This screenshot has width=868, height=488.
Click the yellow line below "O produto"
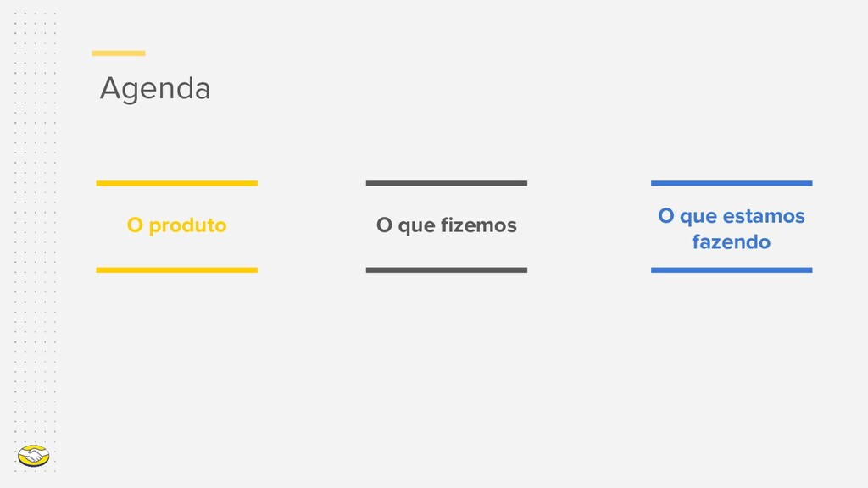point(176,270)
